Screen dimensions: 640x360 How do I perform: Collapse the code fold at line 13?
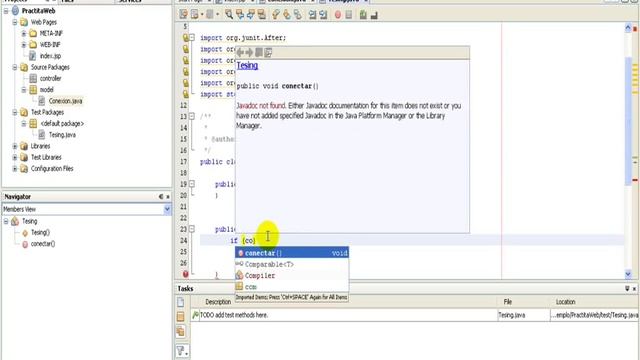[192, 116]
